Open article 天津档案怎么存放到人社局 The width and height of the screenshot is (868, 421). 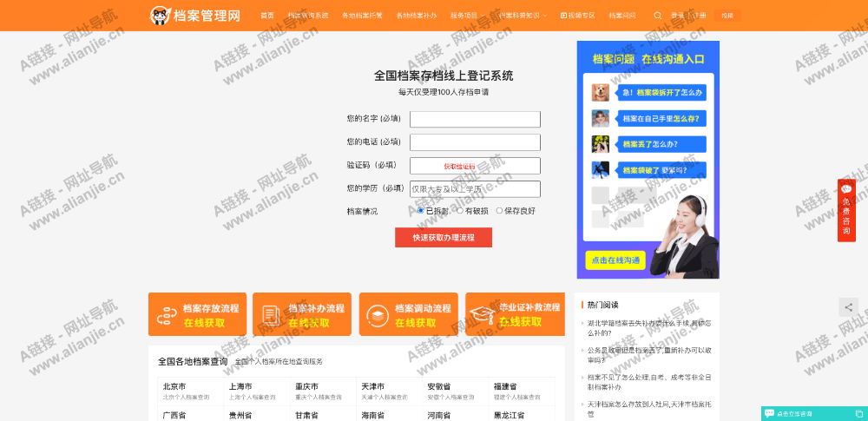coord(649,409)
